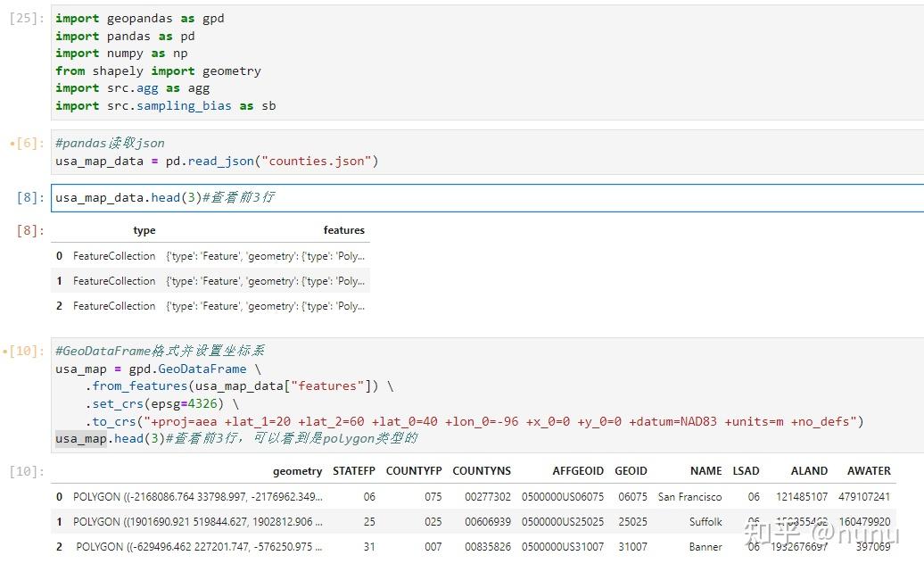924x572 pixels.
Task: Click the AFFGEOID column header
Action: [x=578, y=471]
